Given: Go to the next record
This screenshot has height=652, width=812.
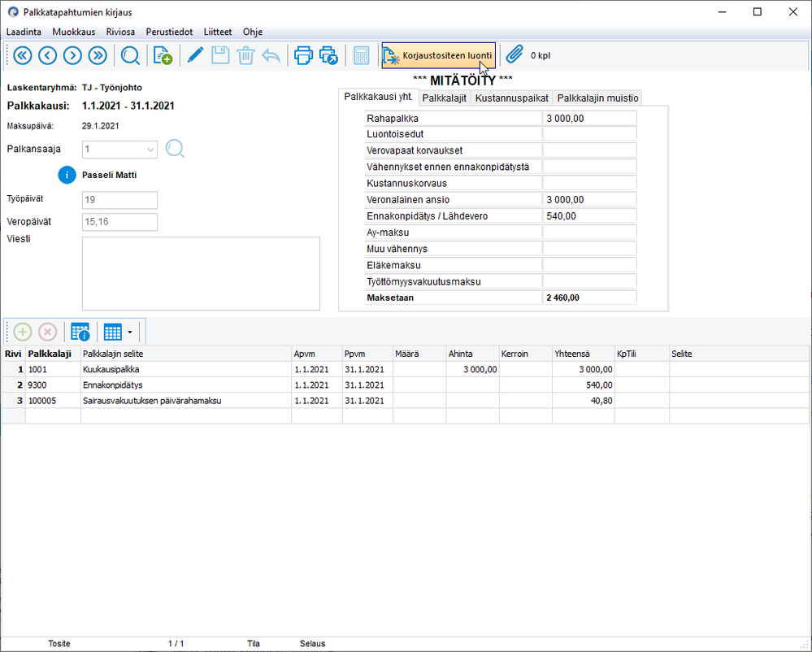Looking at the screenshot, I should [72, 55].
